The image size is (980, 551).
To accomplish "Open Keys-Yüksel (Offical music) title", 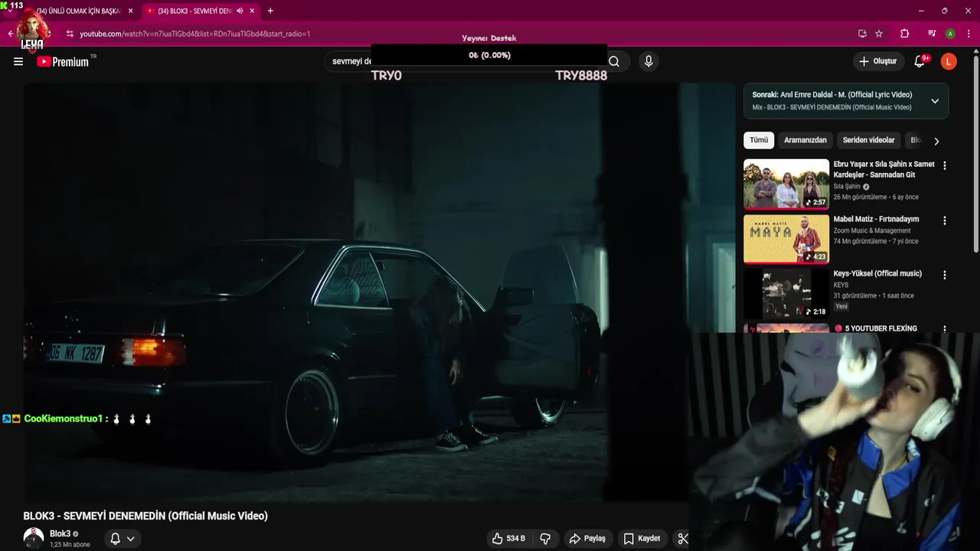I will tap(877, 273).
